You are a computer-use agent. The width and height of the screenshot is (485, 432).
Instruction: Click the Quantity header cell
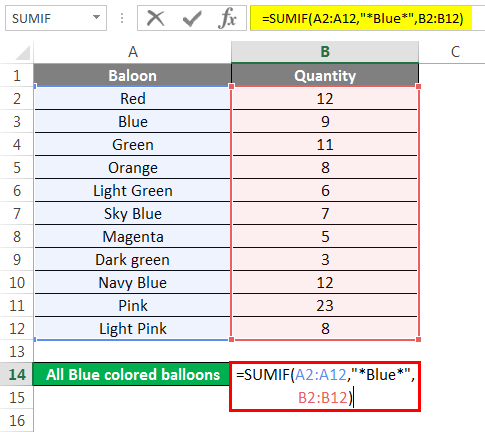(325, 76)
